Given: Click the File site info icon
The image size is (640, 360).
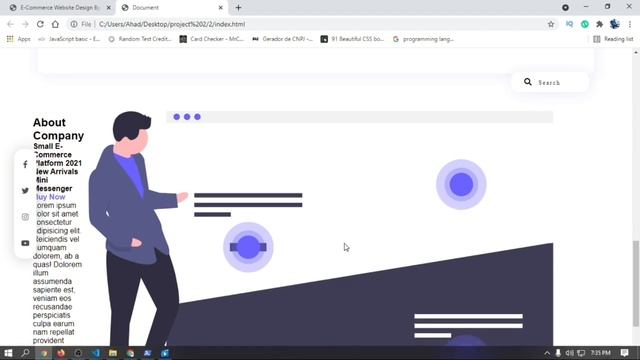Looking at the screenshot, I should point(74,24).
